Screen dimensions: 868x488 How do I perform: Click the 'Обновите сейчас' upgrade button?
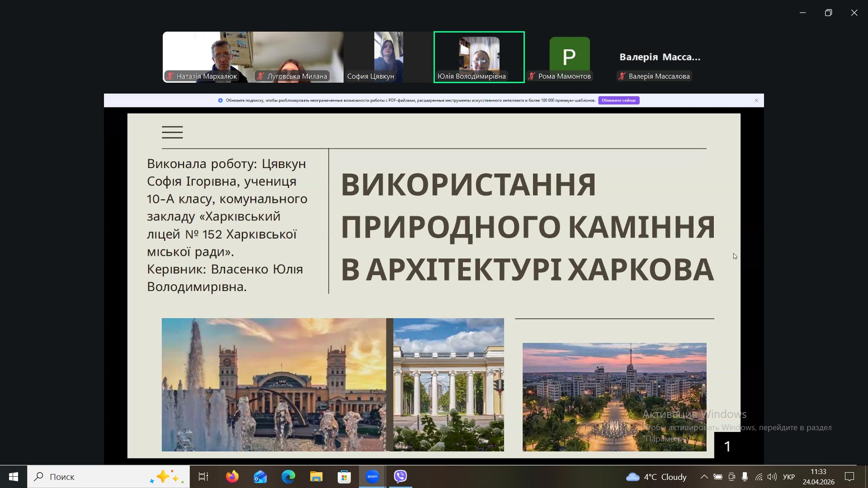coord(618,100)
